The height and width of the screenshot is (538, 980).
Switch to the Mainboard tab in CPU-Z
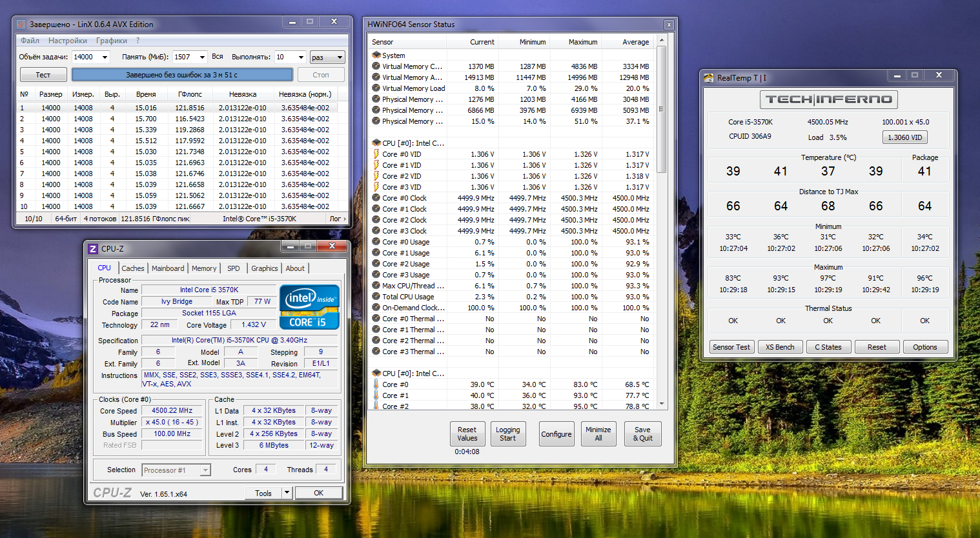[x=168, y=268]
